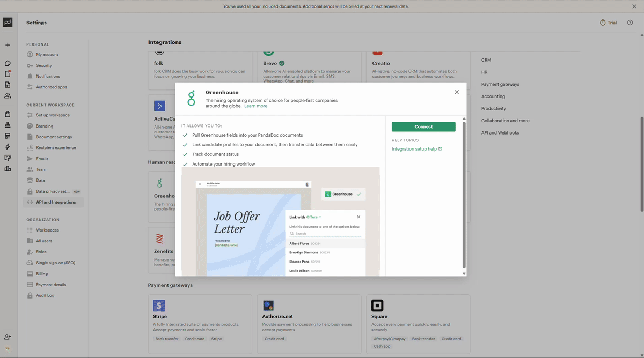644x358 pixels.
Task: Open the Contacts people icon in left rail
Action: click(8, 96)
